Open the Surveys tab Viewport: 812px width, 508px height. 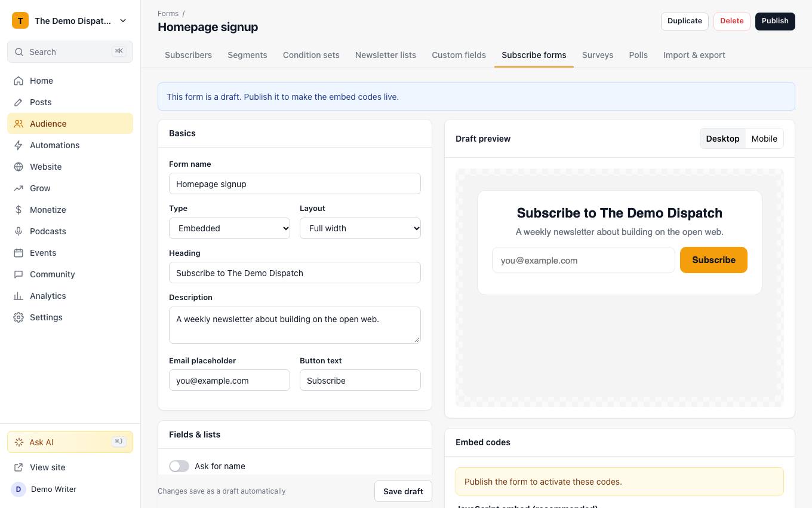(x=598, y=55)
